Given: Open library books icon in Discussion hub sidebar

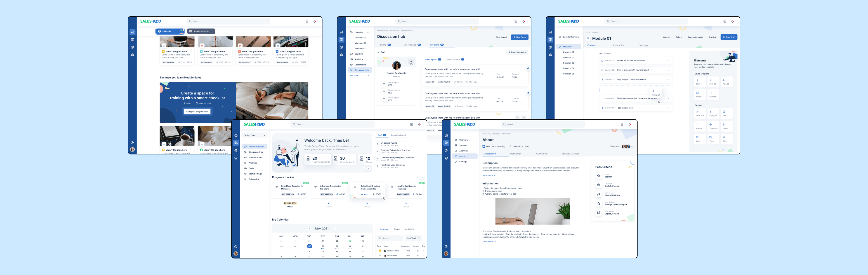Looking at the screenshot, I should pos(341,40).
